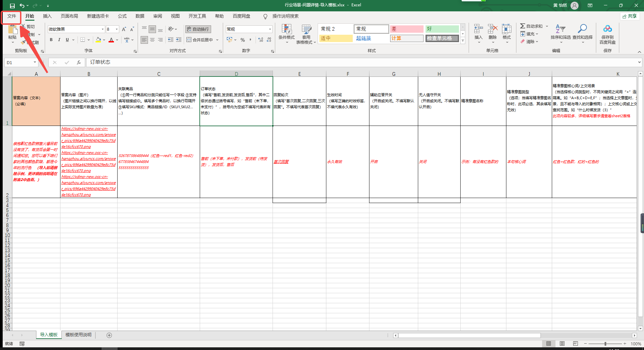Screen dimensions: 644x350
Task: Align text left
Action: pos(144,40)
